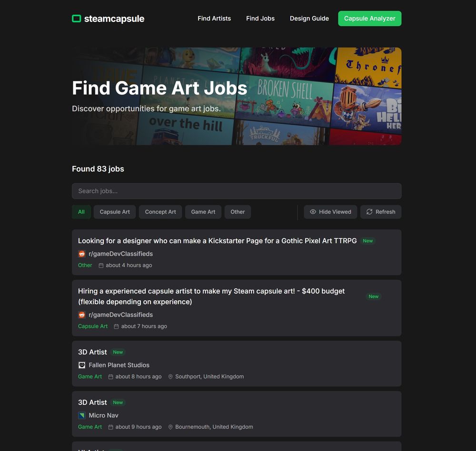Click the Found 83 jobs heading
476x451 pixels.
[x=98, y=169]
